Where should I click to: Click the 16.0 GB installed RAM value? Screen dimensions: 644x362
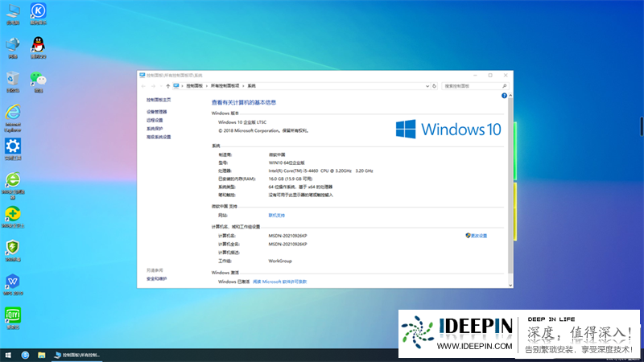click(x=291, y=179)
